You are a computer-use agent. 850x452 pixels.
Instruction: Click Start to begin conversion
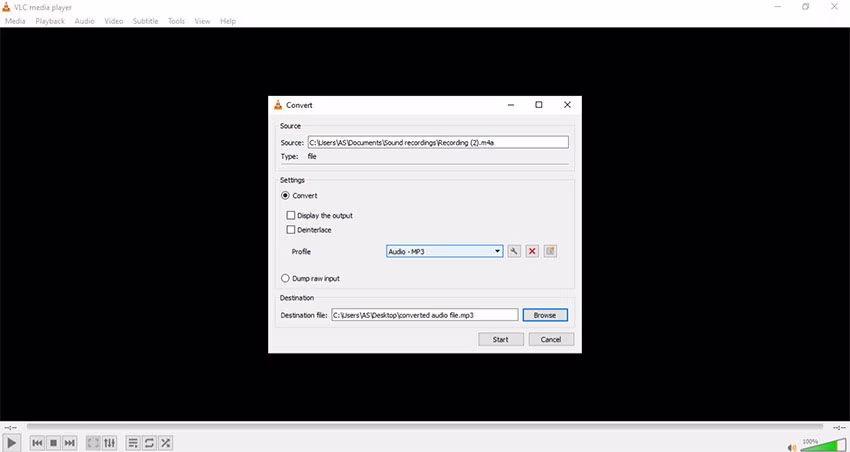[x=501, y=339]
